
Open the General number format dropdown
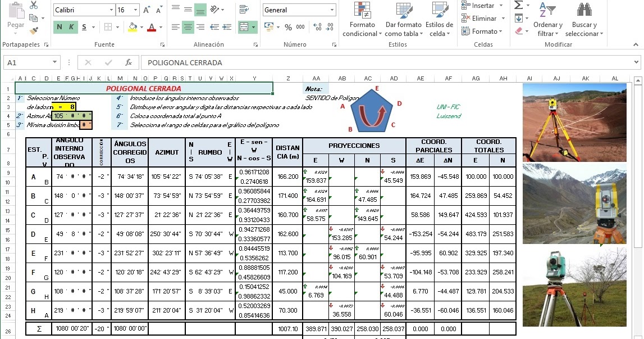point(332,10)
